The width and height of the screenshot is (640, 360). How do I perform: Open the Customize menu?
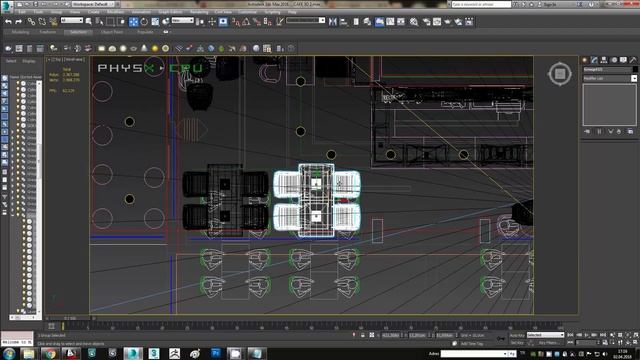pyautogui.click(x=247, y=12)
